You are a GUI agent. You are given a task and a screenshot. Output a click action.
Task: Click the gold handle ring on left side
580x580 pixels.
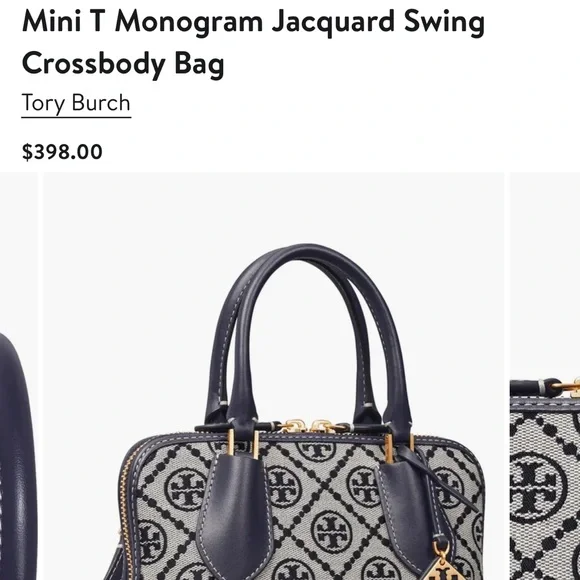pos(231,443)
